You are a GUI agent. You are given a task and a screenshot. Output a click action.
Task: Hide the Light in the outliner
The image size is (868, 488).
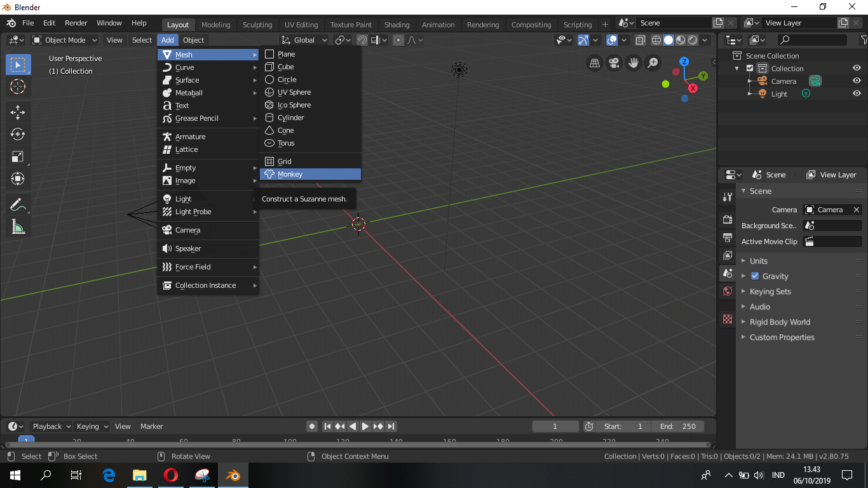(x=857, y=93)
